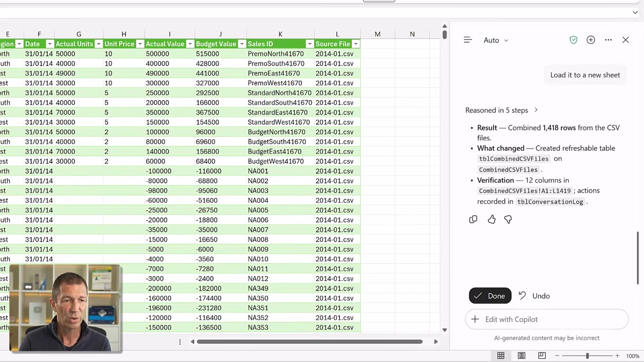Give the response a thumbs up
The height and width of the screenshot is (362, 644).
coord(492,219)
